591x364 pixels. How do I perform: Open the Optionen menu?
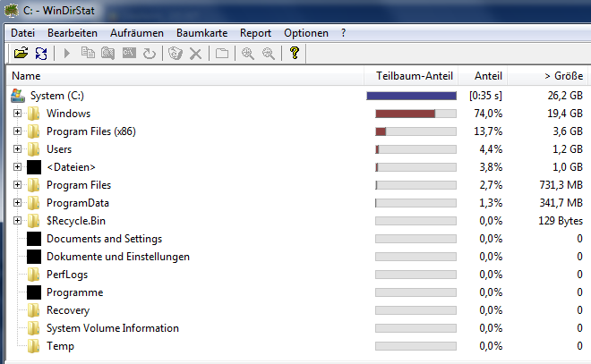point(306,33)
